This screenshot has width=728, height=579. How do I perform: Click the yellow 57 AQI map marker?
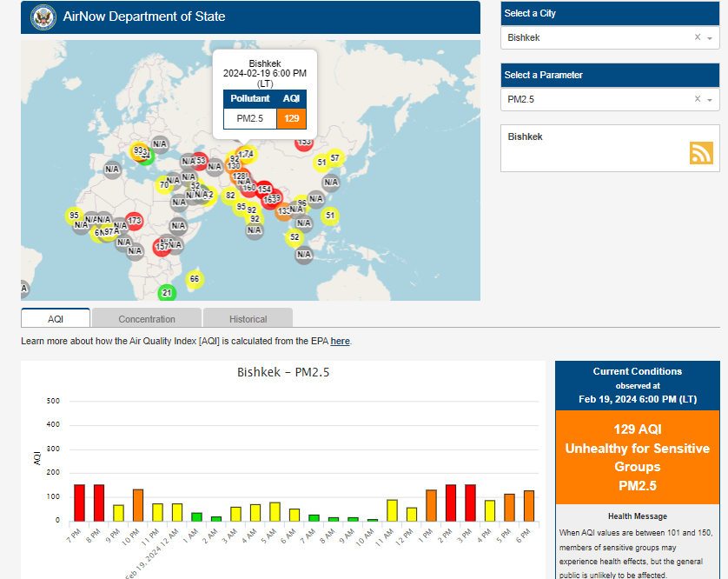click(x=334, y=158)
